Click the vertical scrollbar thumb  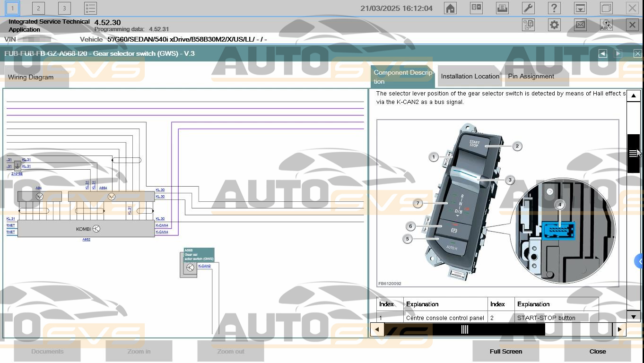tap(633, 154)
